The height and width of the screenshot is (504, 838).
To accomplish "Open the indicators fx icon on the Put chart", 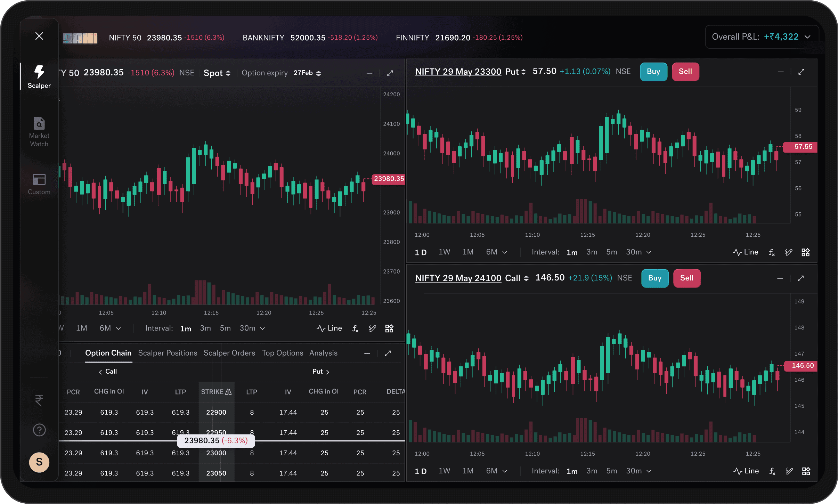I will click(x=772, y=252).
